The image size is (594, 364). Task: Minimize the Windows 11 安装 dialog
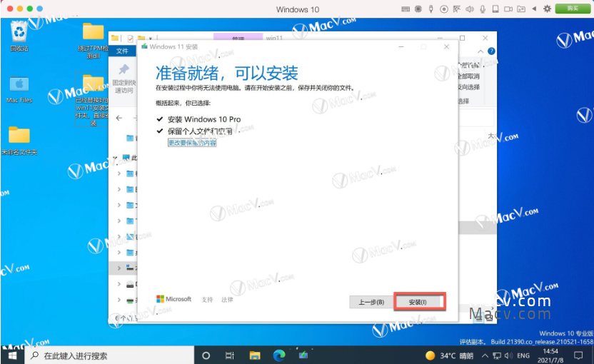click(x=401, y=46)
